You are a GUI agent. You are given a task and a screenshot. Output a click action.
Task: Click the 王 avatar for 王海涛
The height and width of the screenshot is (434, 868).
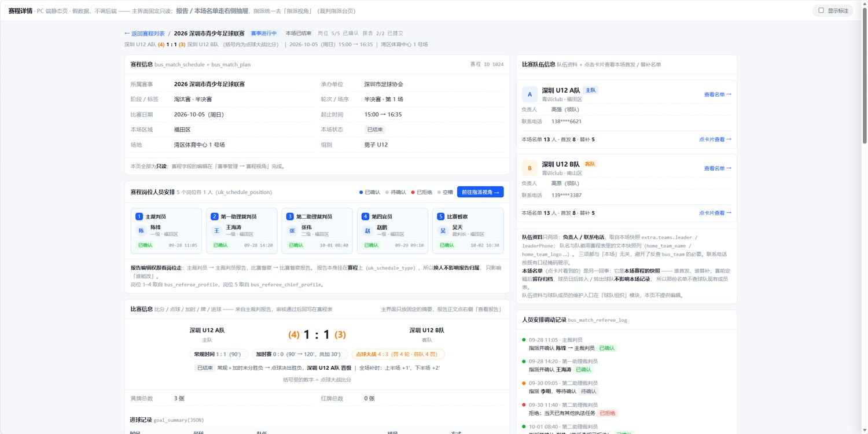click(x=216, y=230)
